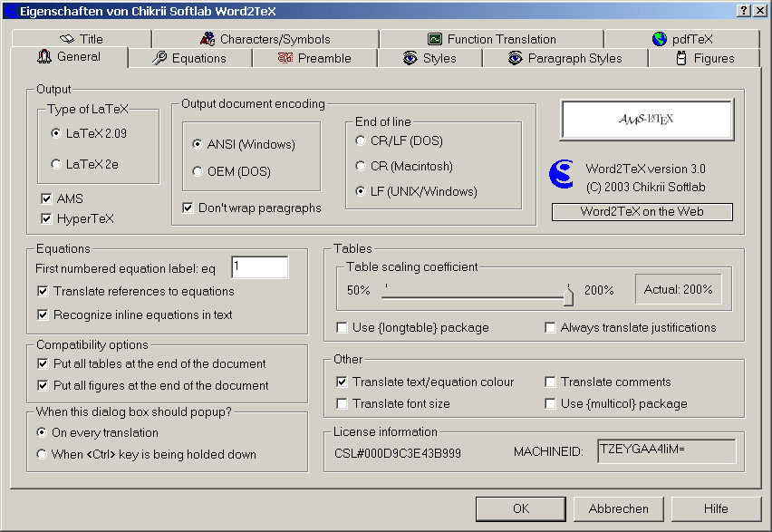Open the Figures tab
The width and height of the screenshot is (772, 532).
(705, 58)
